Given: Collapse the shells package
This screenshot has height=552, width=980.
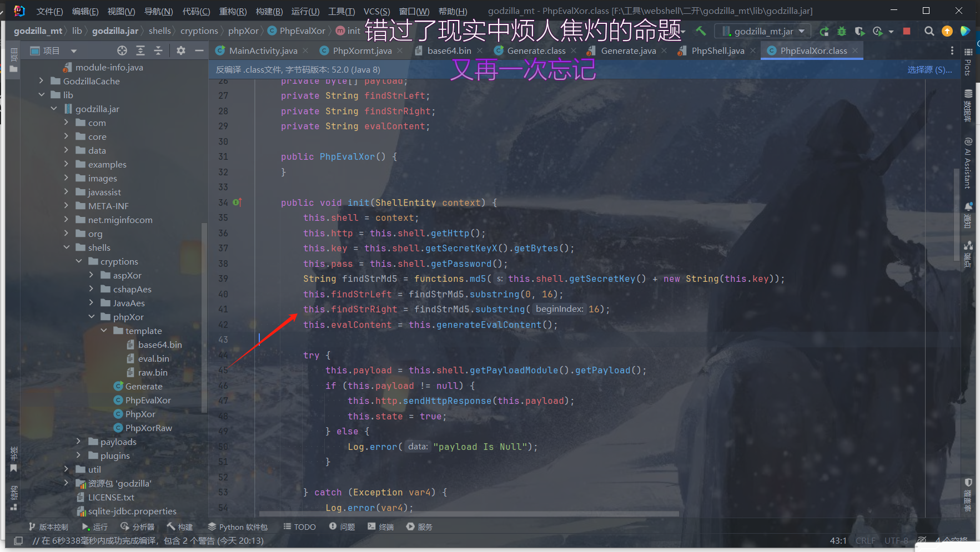Looking at the screenshot, I should coord(66,247).
